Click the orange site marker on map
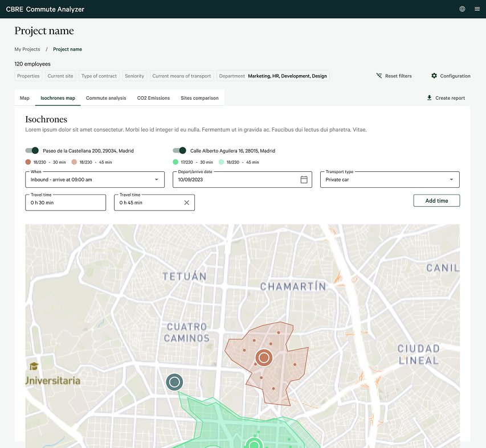 [264, 357]
